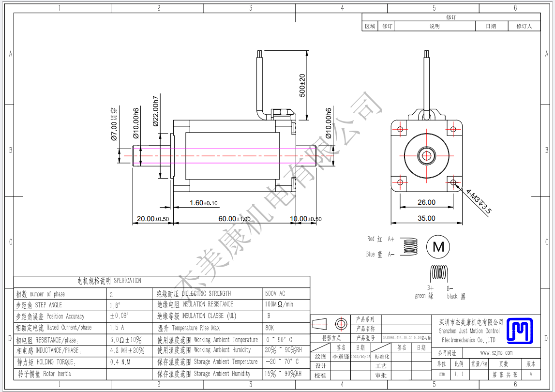
Task: Click the 1.8° step angle value
Action: tap(116, 305)
